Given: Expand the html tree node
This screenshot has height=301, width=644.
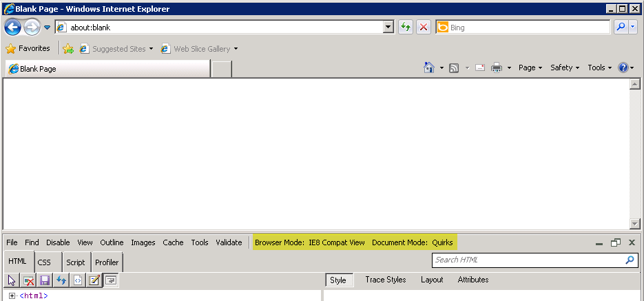Looking at the screenshot, I should [x=12, y=296].
